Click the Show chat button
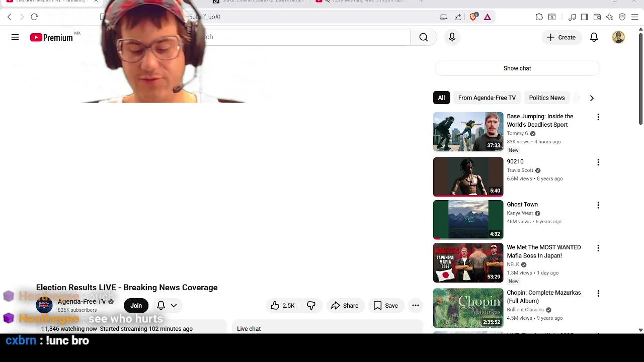The height and width of the screenshot is (362, 644). click(x=517, y=68)
